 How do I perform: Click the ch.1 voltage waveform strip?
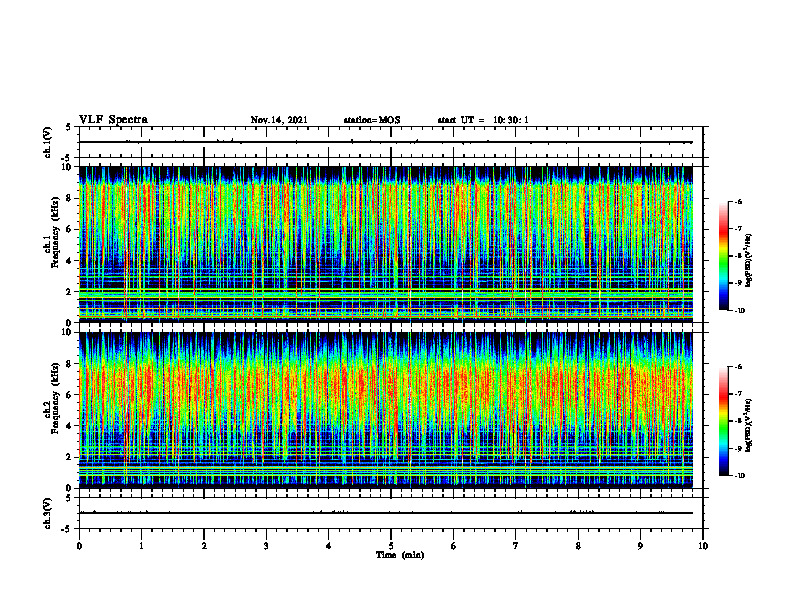391,142
